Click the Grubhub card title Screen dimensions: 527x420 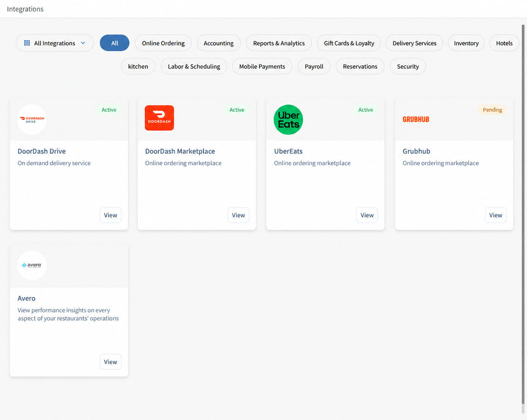tap(416, 151)
